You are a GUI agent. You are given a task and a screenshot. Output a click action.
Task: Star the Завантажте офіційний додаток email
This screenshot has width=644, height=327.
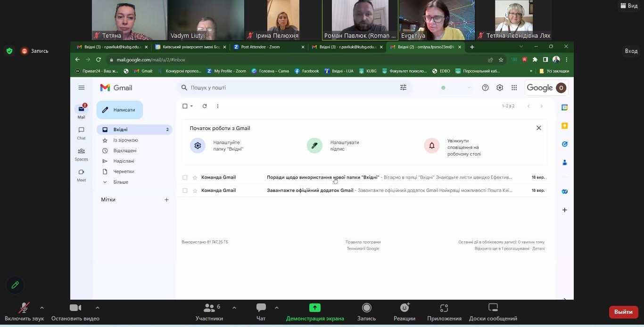195,191
